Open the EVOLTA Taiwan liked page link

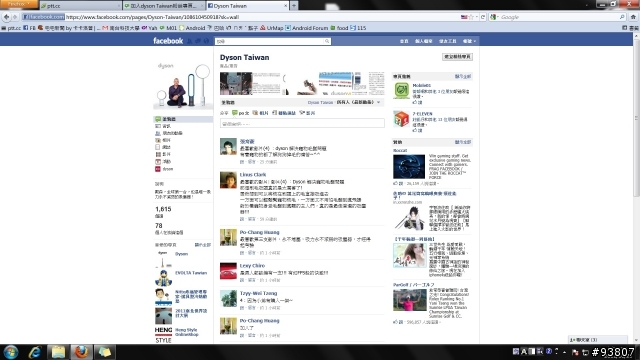191,273
